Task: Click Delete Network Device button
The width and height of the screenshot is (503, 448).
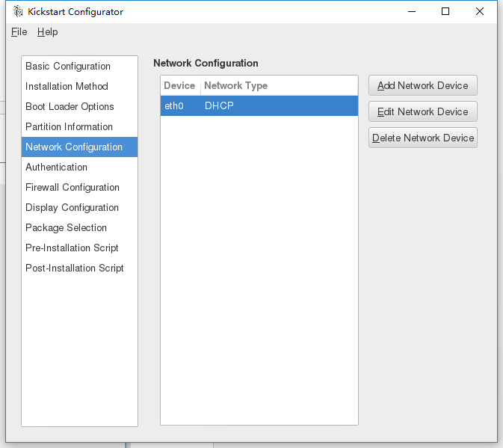Action: [x=422, y=138]
